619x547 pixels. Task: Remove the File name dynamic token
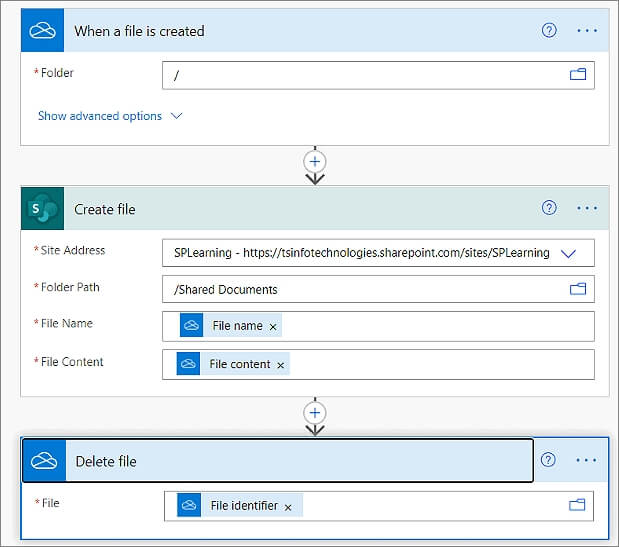[273, 327]
